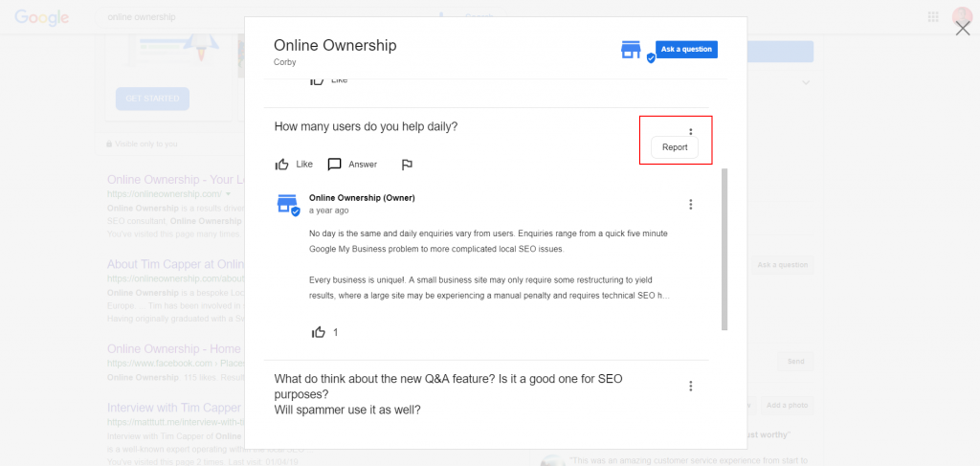Click the GET STARTED button behind dialog
Image resolution: width=980 pixels, height=466 pixels.
[152, 99]
